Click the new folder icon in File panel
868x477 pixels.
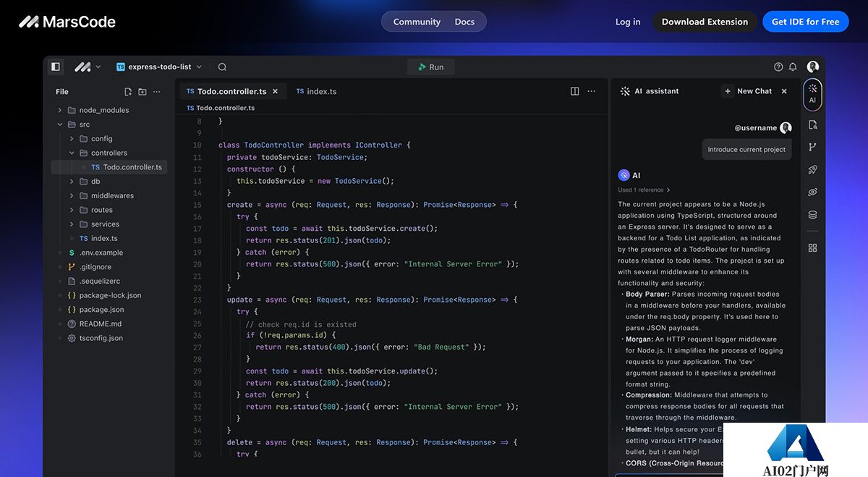142,92
